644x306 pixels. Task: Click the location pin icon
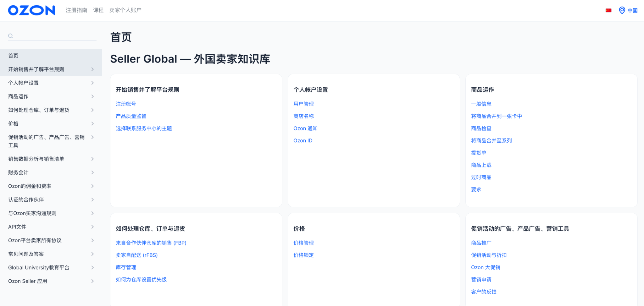click(622, 10)
